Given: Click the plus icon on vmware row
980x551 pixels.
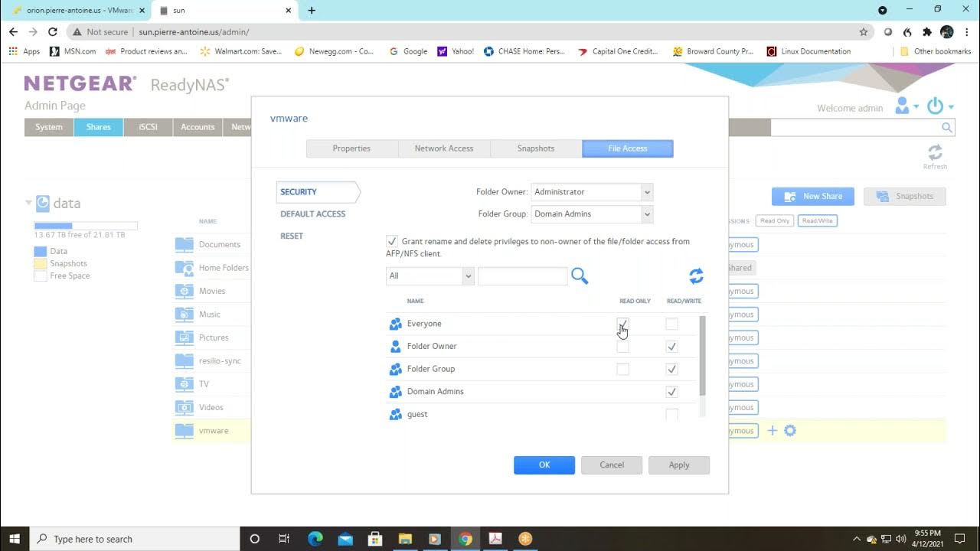Looking at the screenshot, I should 773,431.
